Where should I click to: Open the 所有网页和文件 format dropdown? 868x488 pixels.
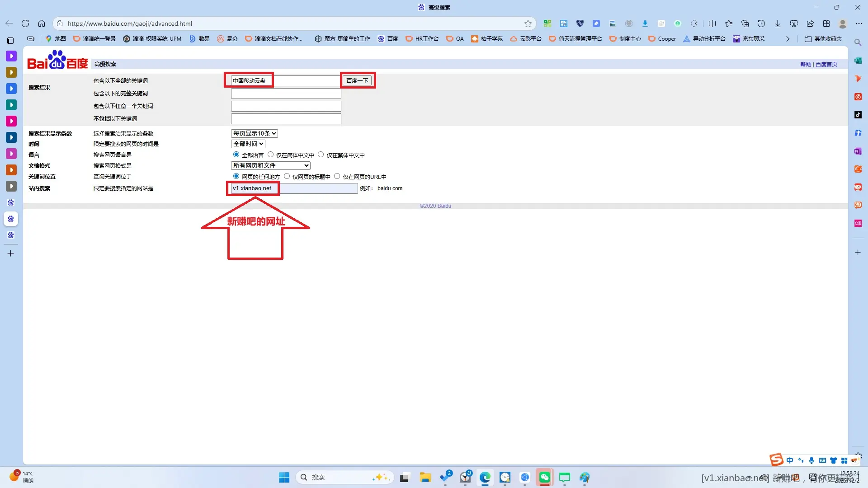tap(271, 165)
